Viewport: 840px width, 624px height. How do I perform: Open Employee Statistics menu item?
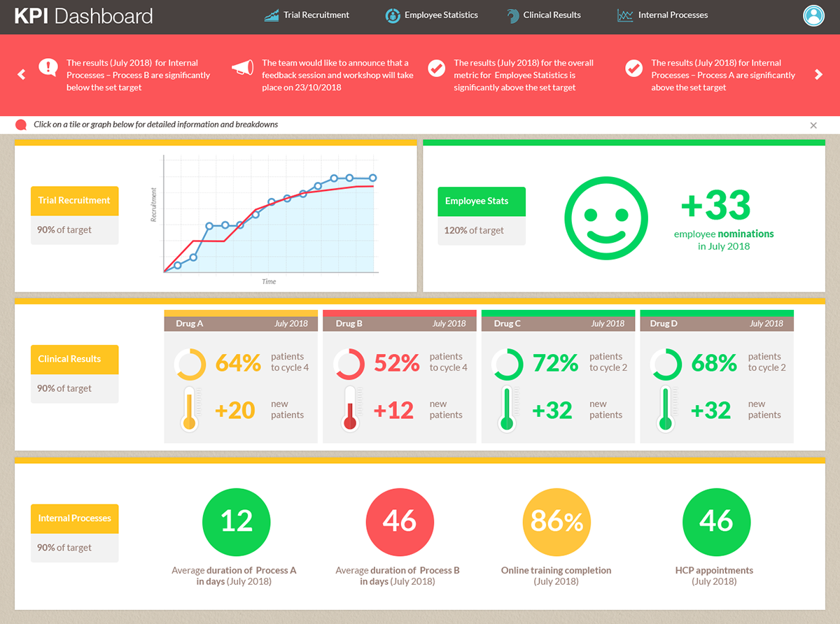pyautogui.click(x=432, y=15)
